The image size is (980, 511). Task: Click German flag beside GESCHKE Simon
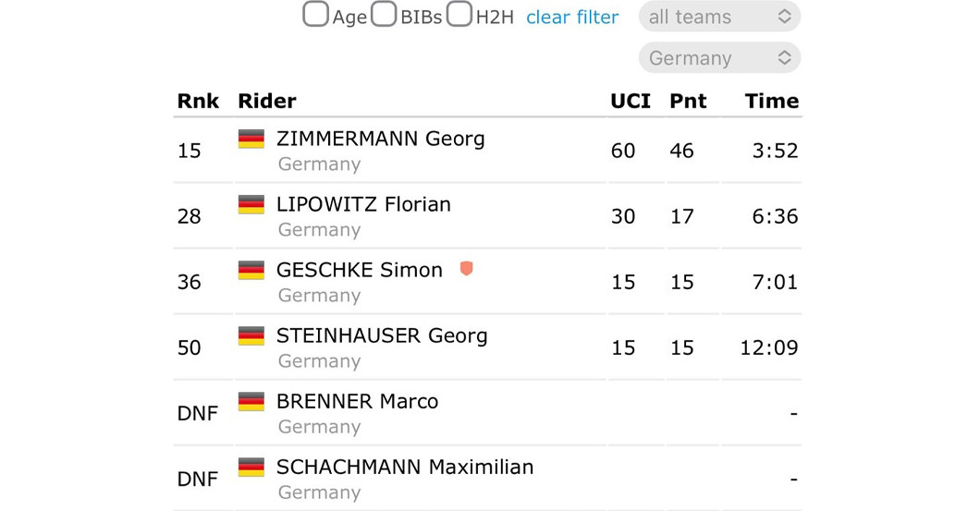(x=251, y=271)
